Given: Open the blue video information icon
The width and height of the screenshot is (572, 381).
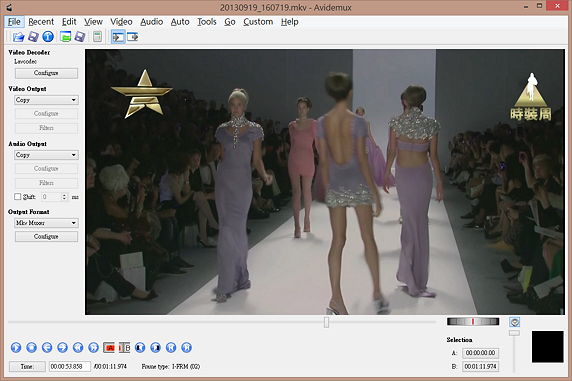Looking at the screenshot, I should 48,37.
